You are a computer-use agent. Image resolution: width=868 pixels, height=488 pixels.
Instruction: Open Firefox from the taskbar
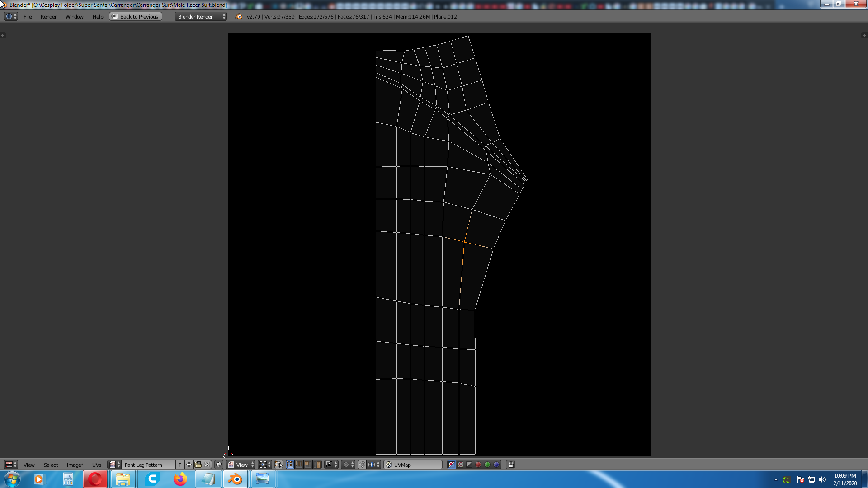[180, 479]
